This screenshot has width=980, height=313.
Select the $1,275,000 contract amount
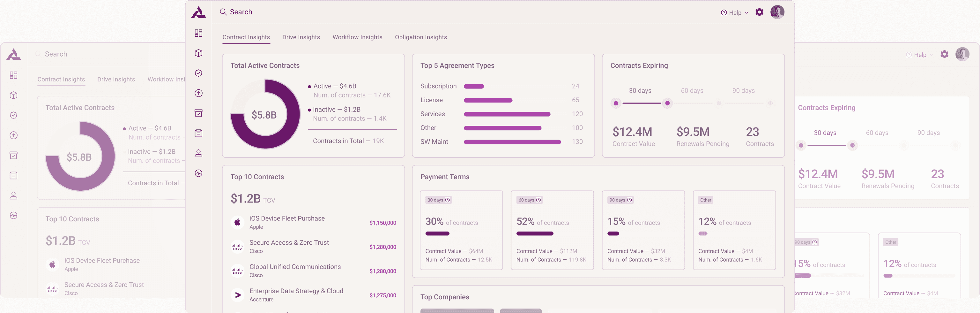pyautogui.click(x=383, y=295)
